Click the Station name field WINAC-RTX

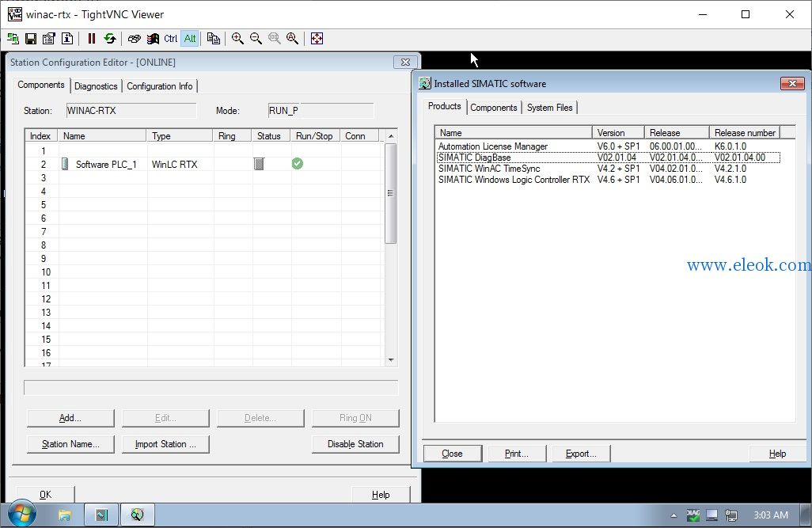(131, 110)
